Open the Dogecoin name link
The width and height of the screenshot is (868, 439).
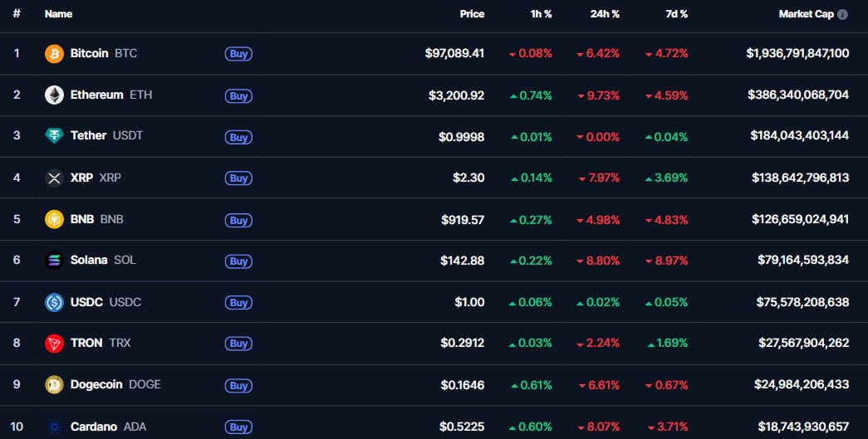(x=96, y=385)
